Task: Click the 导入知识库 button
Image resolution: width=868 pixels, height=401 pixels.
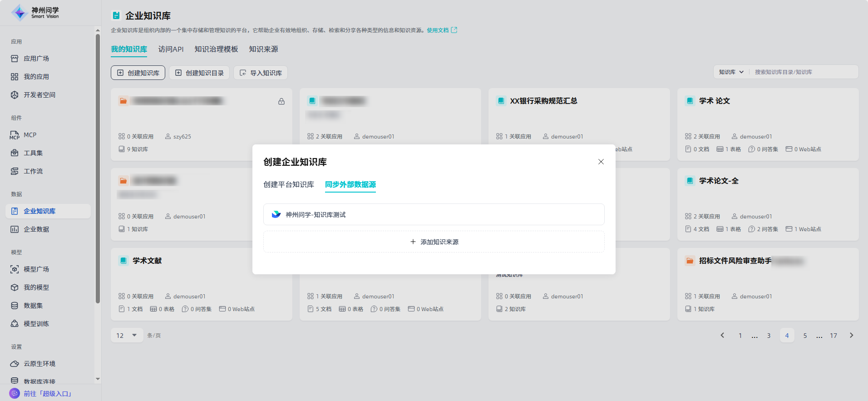Action: [261, 73]
